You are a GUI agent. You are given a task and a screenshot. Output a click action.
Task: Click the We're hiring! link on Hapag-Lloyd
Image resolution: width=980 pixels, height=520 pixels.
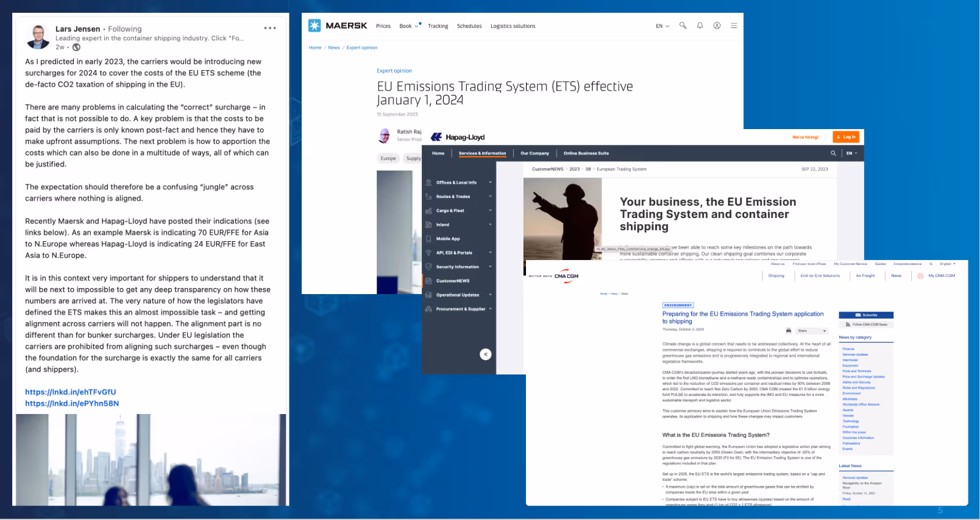coord(805,137)
